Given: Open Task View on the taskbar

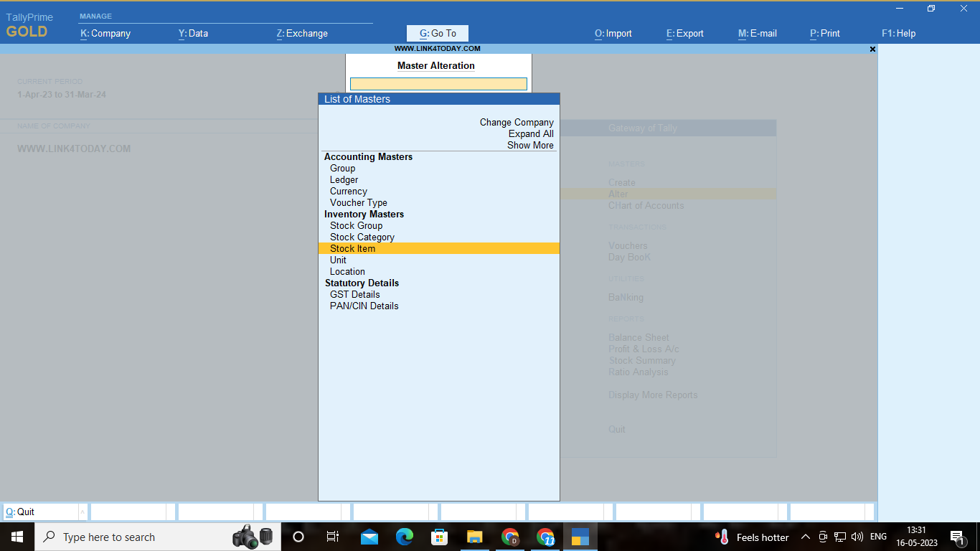Looking at the screenshot, I should pos(333,537).
